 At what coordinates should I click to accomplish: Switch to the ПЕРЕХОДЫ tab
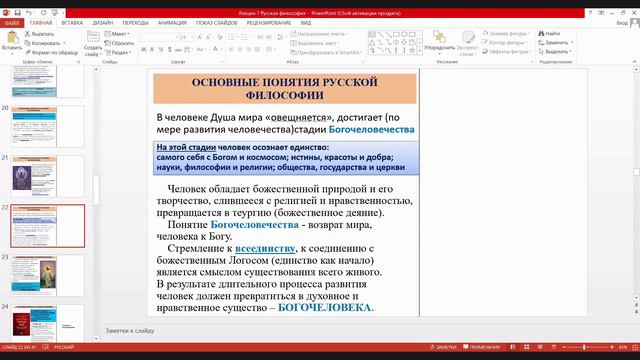(x=135, y=23)
